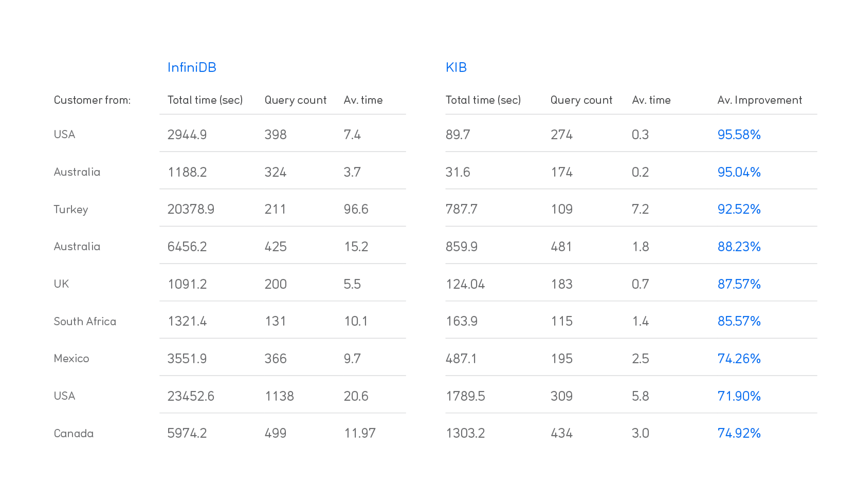Click the 85.57% improvement value
The height and width of the screenshot is (504, 857).
coord(739,321)
